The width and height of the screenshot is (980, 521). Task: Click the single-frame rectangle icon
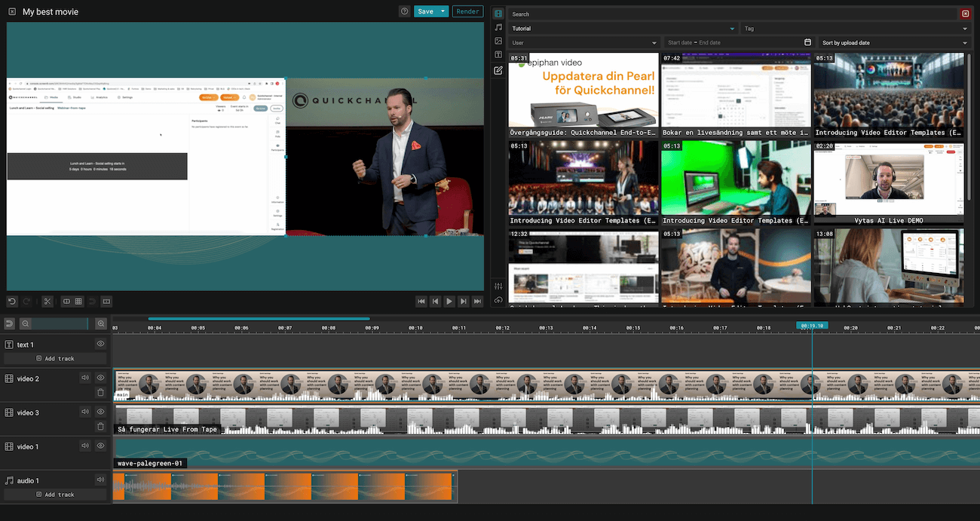coord(106,301)
